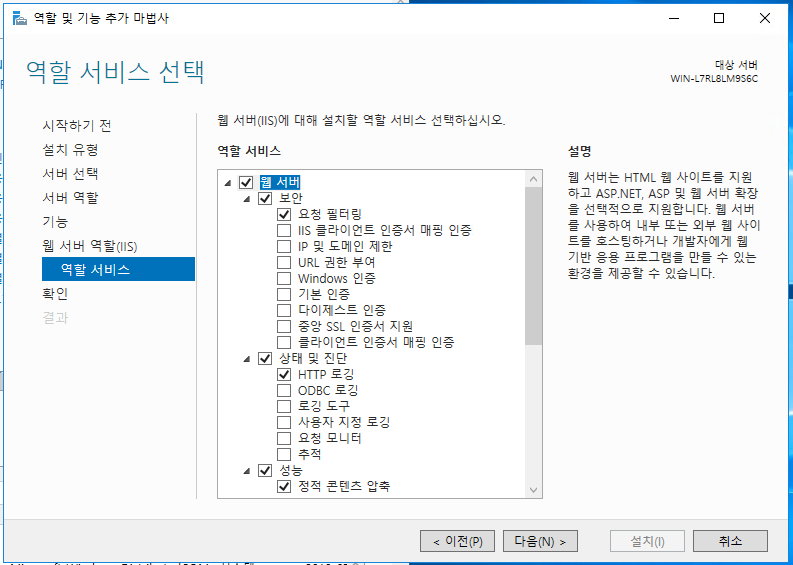Uncheck the 요청 필터링 checkbox
The image size is (793, 565).
(x=284, y=214)
